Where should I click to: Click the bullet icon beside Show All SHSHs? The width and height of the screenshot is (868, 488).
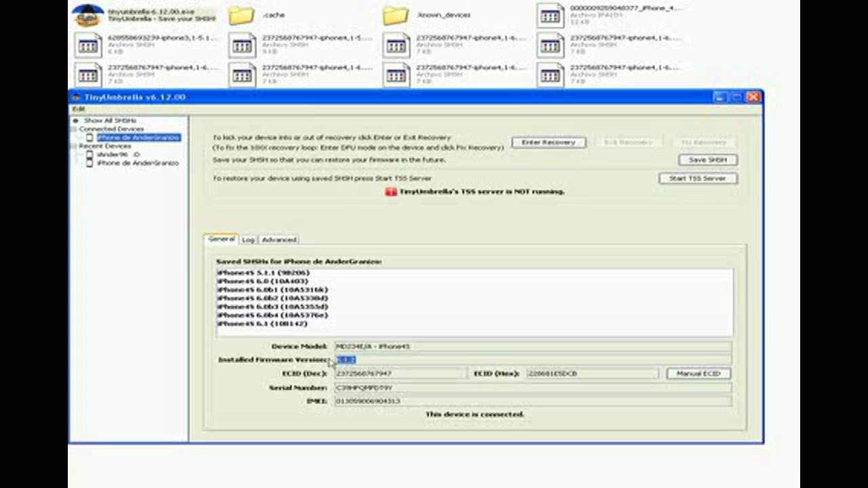click(76, 121)
